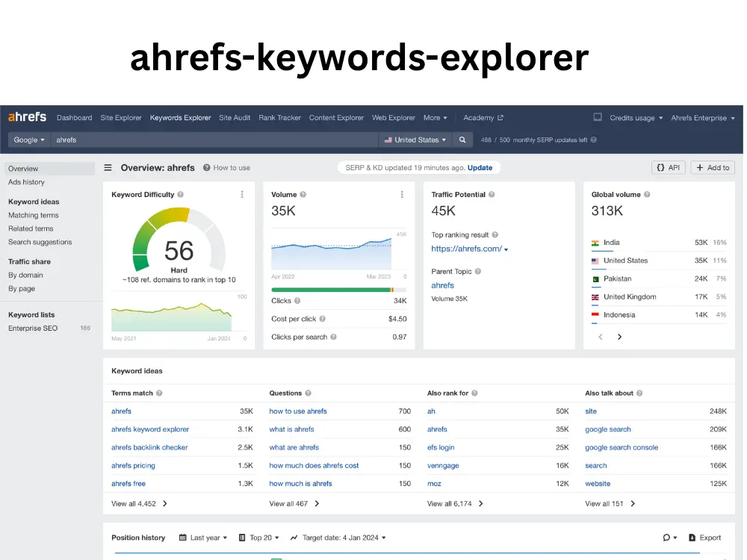This screenshot has height=560, width=747.
Task: Open the Rank Tracker tool
Action: [279, 118]
